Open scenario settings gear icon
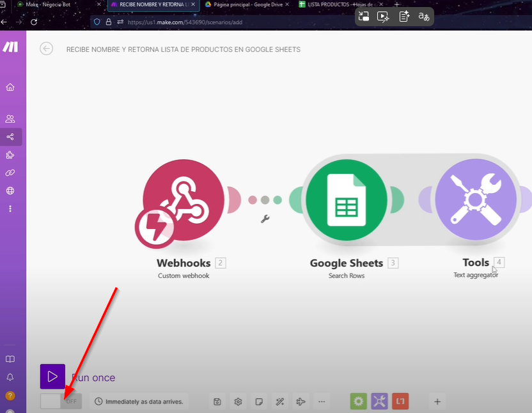This screenshot has height=413, width=532. 238,401
